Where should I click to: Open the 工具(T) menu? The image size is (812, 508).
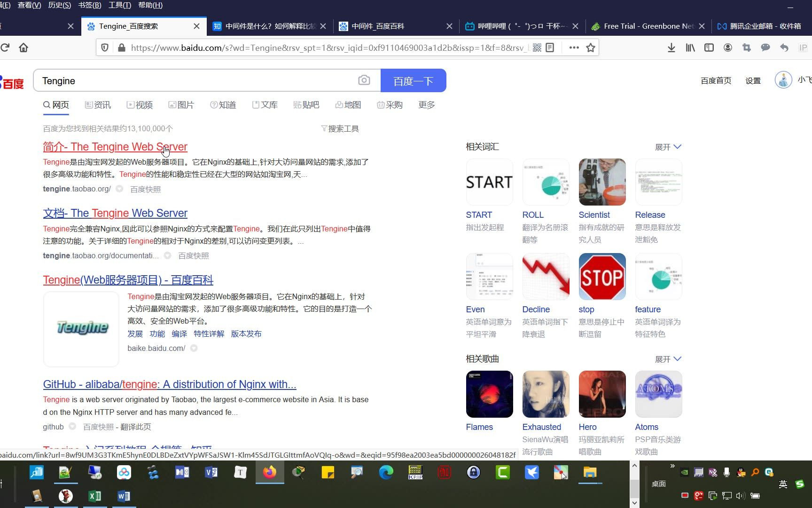tap(119, 5)
